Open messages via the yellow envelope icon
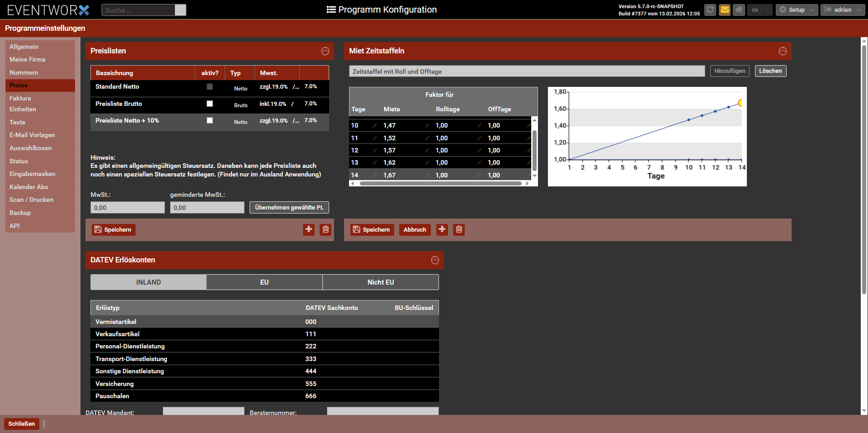The image size is (868, 433). click(x=725, y=10)
